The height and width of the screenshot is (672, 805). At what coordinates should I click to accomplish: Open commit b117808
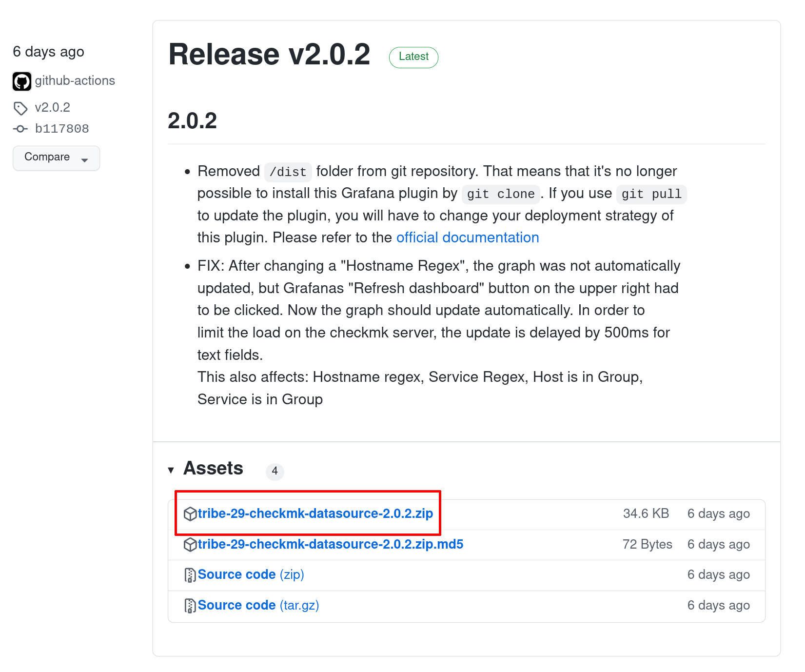click(62, 129)
